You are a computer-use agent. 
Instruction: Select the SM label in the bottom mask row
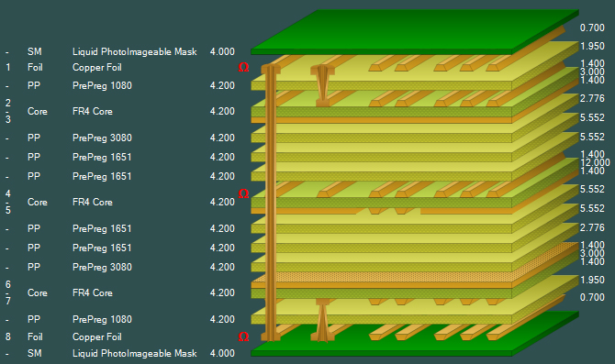point(35,353)
